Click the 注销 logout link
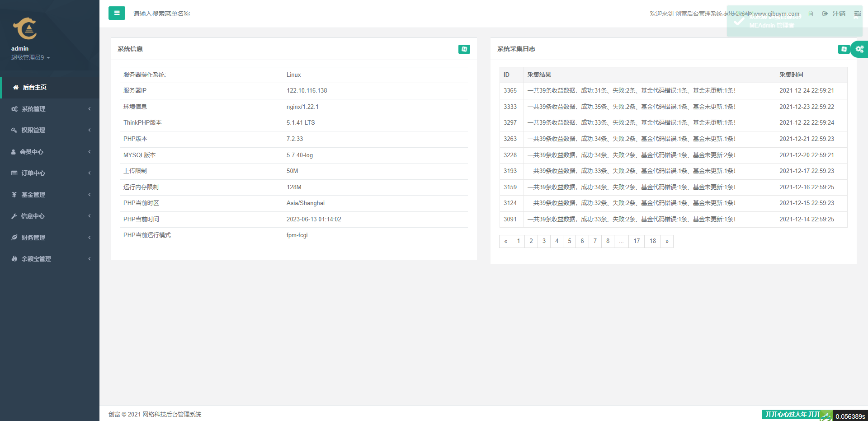Viewport: 868px width, 421px height. tap(834, 14)
